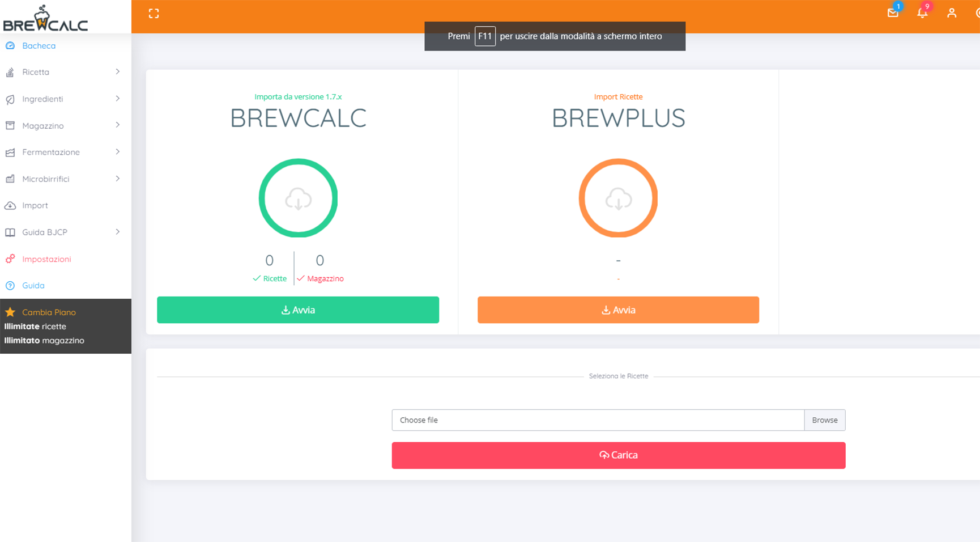Open Guida BJCP menu item
This screenshot has width=980, height=542.
click(x=45, y=232)
